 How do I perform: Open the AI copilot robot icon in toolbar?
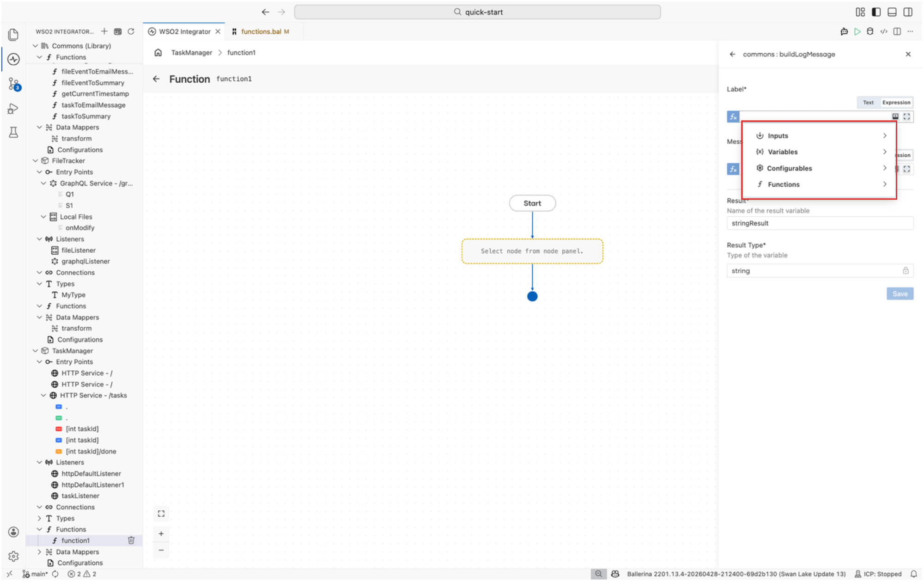click(844, 31)
